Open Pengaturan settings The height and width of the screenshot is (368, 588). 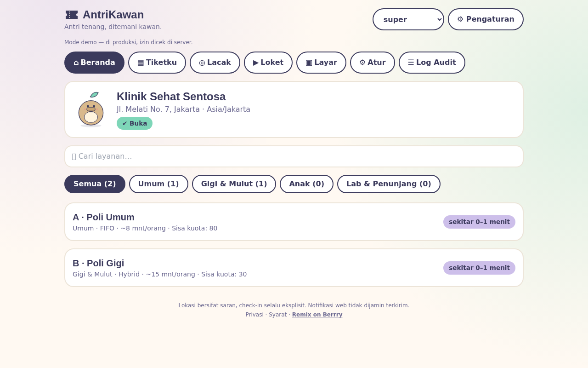coord(486,19)
